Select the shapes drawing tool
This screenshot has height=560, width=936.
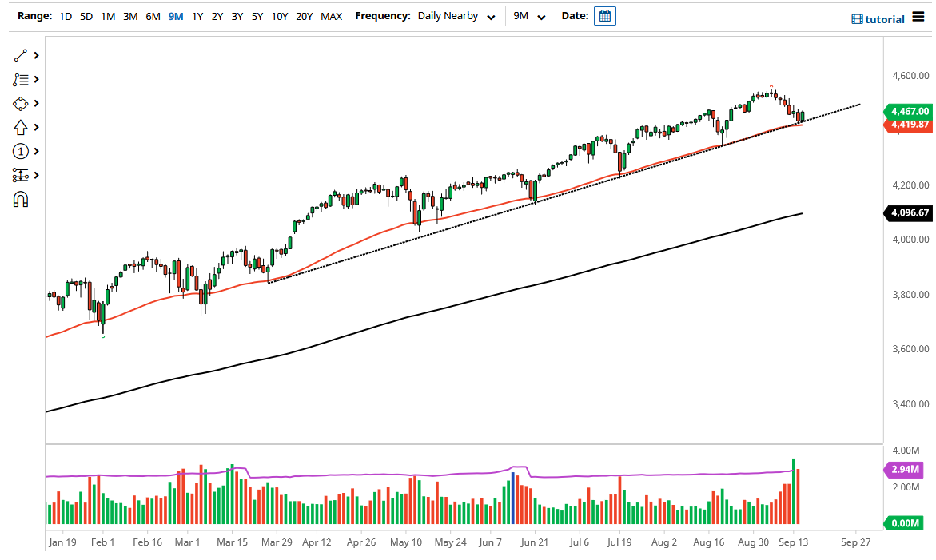[21, 102]
